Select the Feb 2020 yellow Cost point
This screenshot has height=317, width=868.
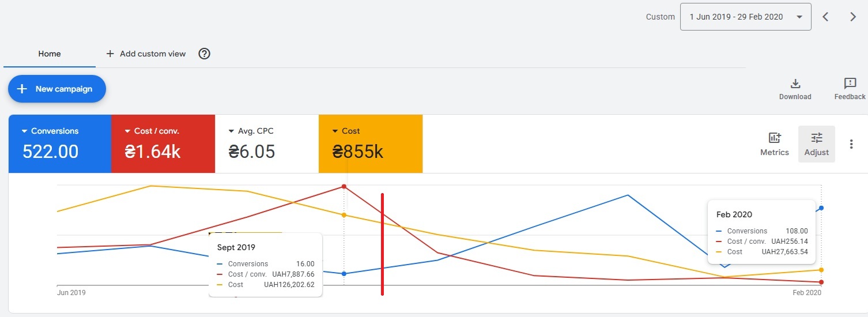pyautogui.click(x=821, y=270)
